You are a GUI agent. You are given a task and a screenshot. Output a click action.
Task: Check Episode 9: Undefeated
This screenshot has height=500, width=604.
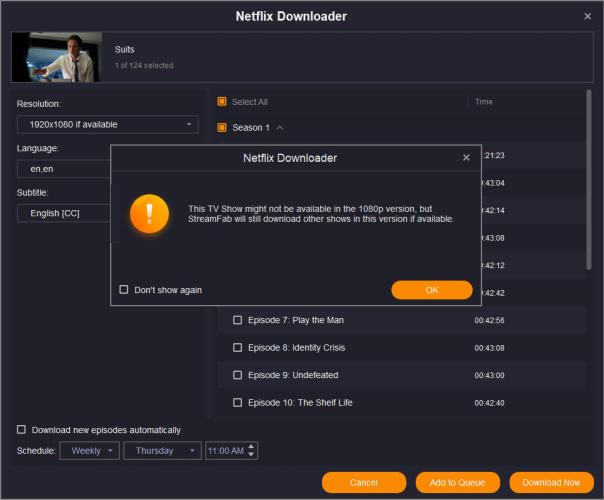(237, 375)
